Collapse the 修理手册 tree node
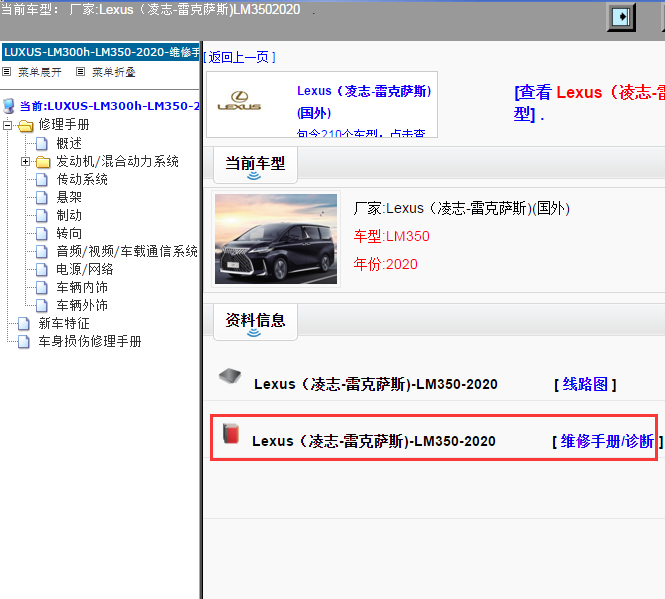Image resolution: width=665 pixels, height=599 pixels. click(x=7, y=126)
